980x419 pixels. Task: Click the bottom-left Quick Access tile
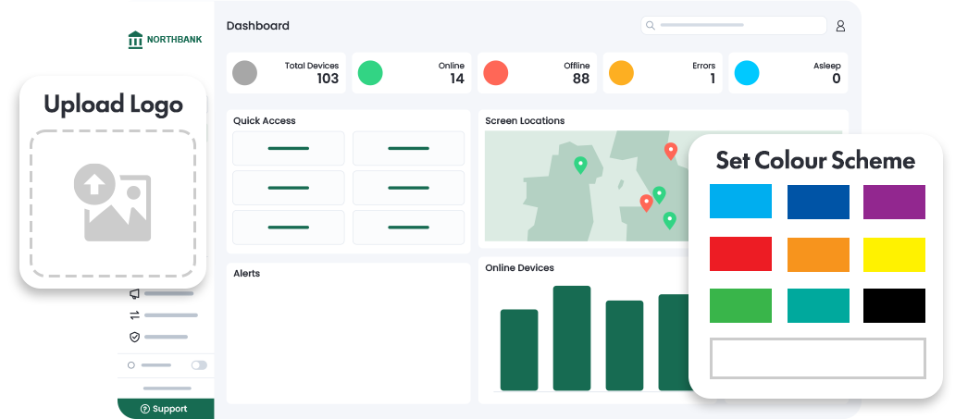click(288, 228)
